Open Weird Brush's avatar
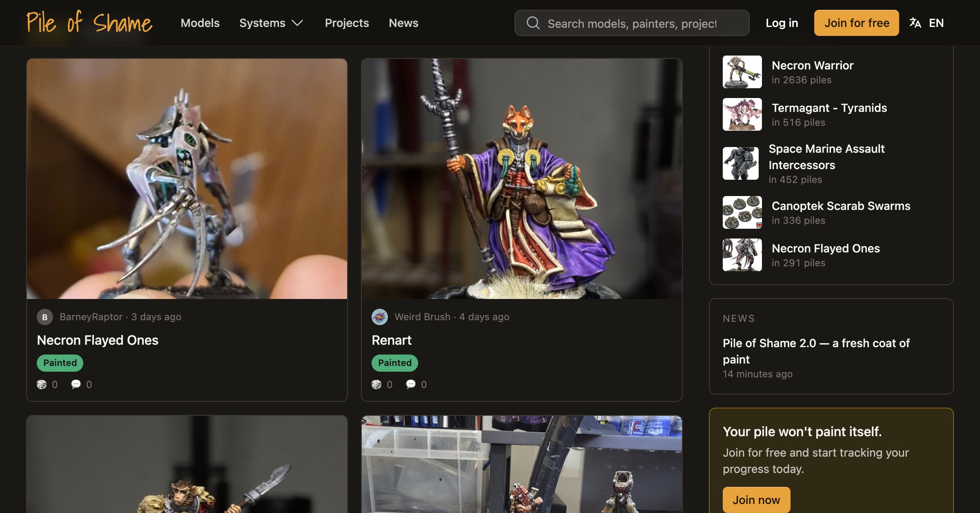 [380, 317]
